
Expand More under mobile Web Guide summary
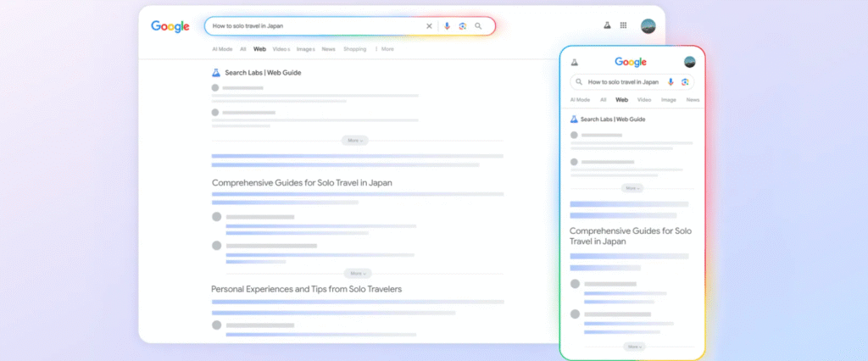(x=632, y=188)
